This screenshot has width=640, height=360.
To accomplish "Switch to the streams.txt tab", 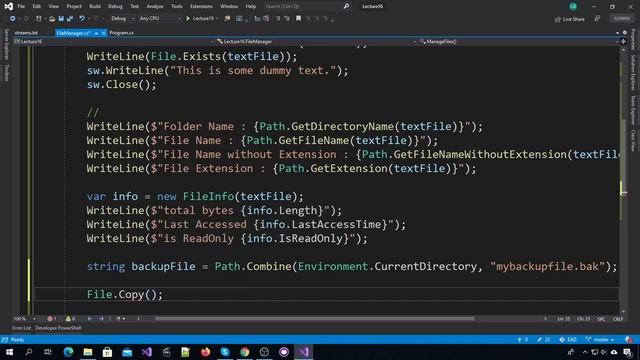I will [26, 33].
